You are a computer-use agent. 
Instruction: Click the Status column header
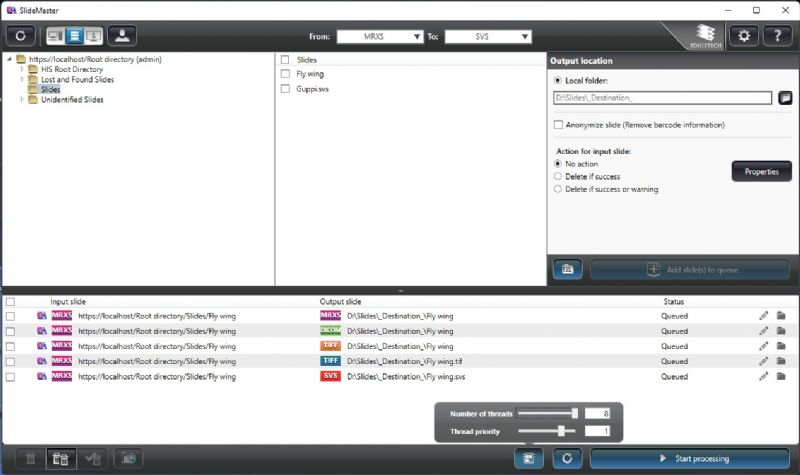click(673, 302)
